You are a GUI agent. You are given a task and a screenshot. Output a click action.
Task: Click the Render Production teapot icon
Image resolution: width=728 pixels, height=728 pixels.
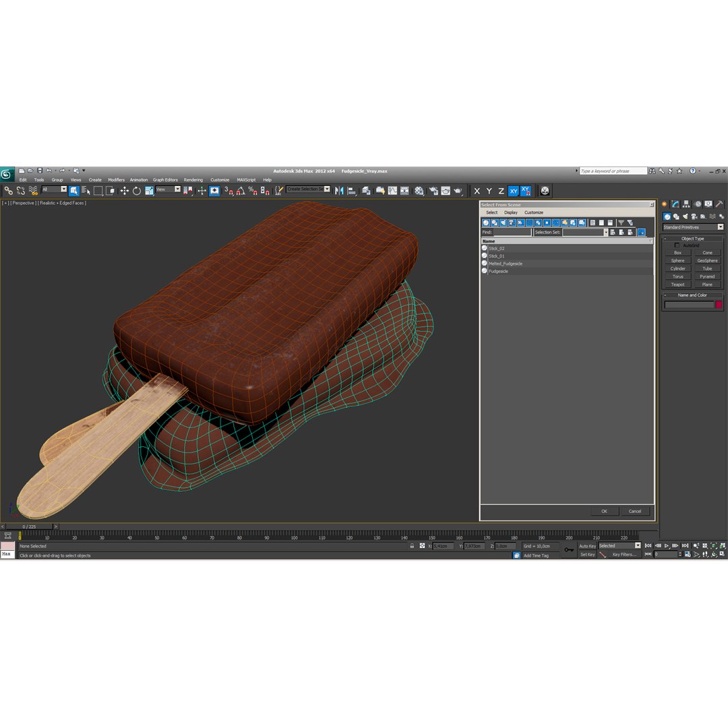click(458, 190)
